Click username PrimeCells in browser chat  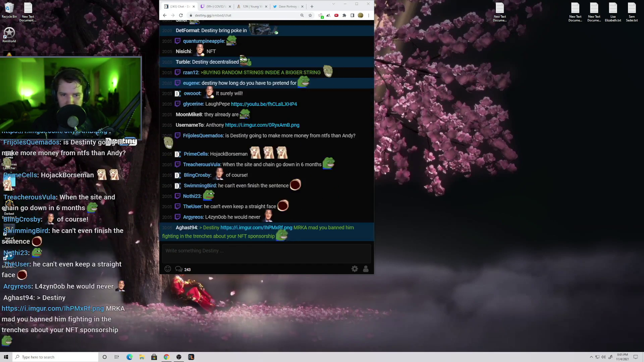click(196, 154)
